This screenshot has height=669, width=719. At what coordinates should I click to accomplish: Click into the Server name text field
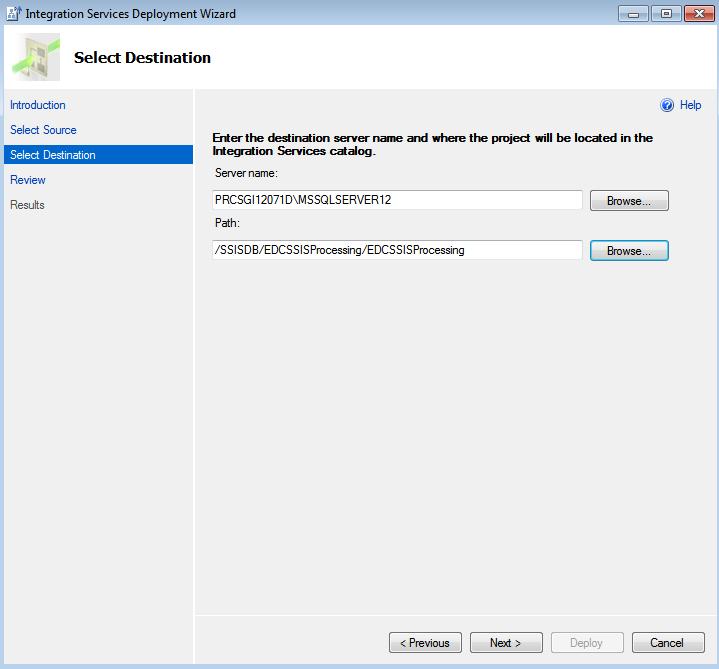pyautogui.click(x=397, y=200)
